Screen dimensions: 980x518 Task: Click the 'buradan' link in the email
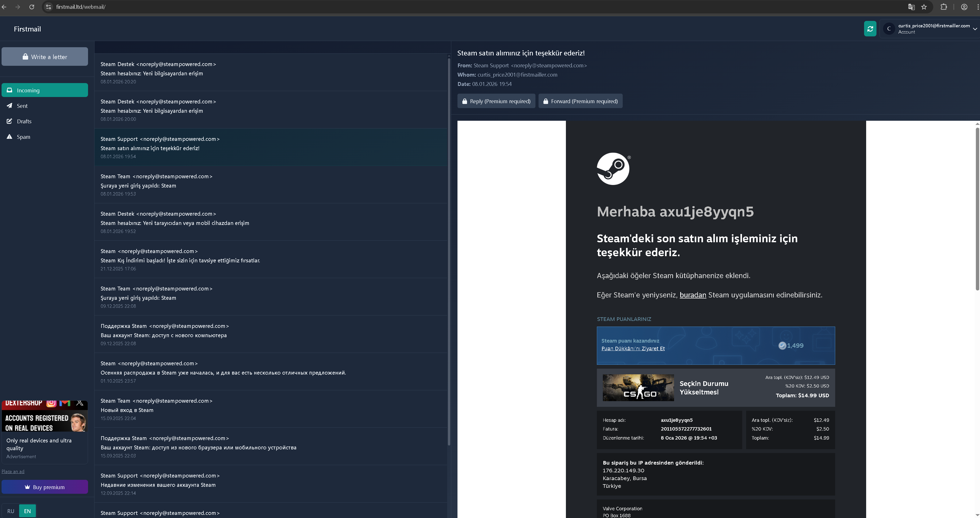[693, 295]
